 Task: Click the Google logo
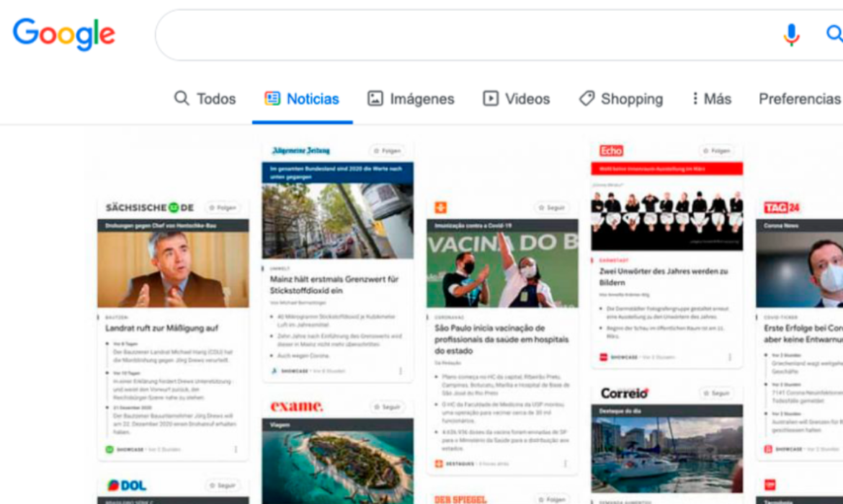64,34
